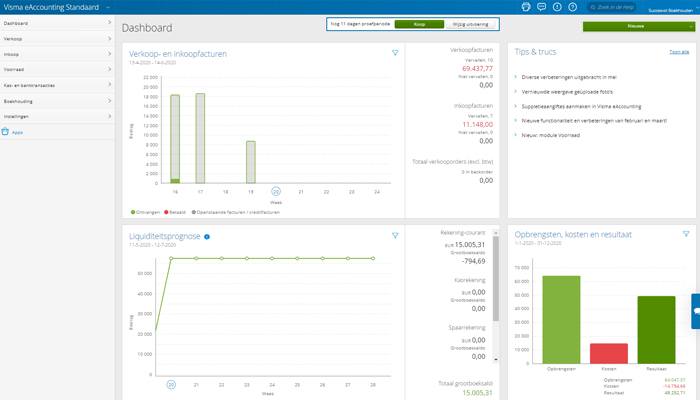Click the help search field in header
Screen dimensions: 700x400
(614, 7)
